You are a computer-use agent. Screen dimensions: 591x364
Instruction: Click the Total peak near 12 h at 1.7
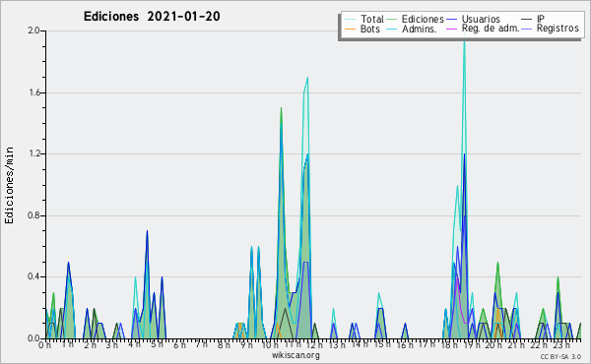pos(307,78)
